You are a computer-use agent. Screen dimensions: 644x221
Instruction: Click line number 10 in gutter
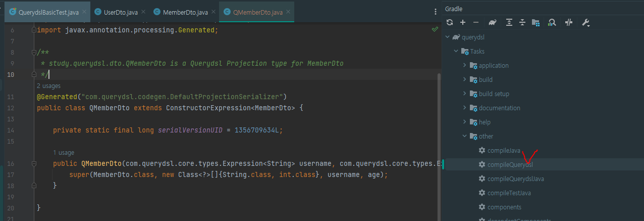[x=11, y=74]
